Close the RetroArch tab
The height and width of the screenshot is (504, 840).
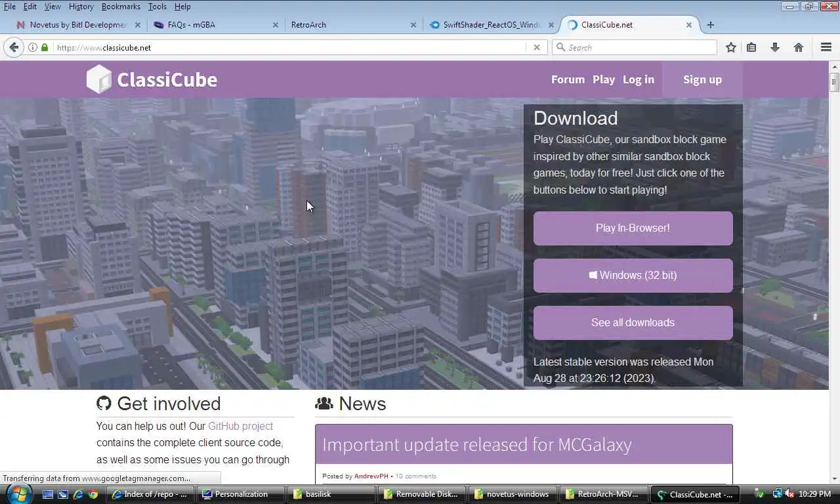(x=413, y=25)
